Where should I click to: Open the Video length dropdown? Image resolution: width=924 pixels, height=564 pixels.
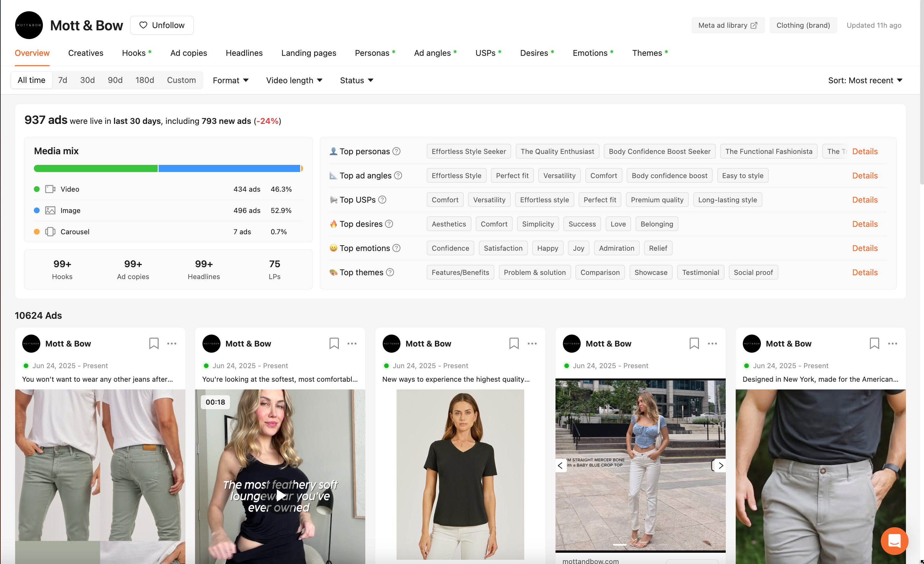click(294, 80)
